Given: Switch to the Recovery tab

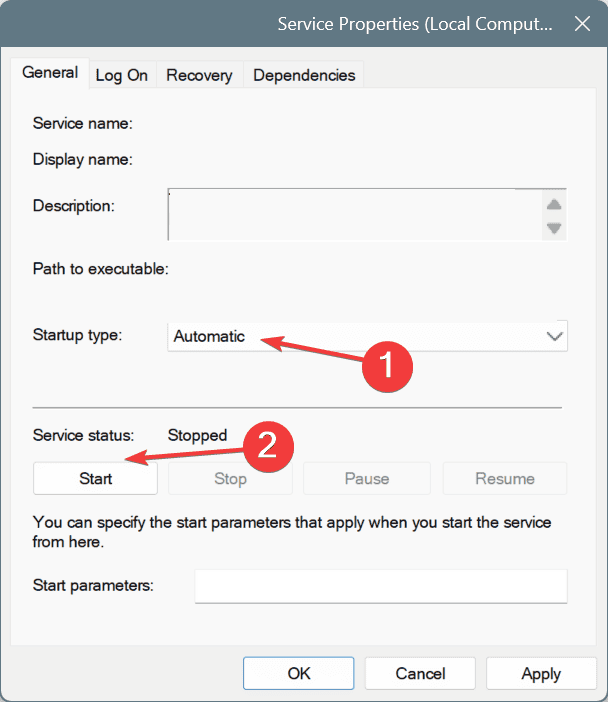Looking at the screenshot, I should tap(199, 75).
